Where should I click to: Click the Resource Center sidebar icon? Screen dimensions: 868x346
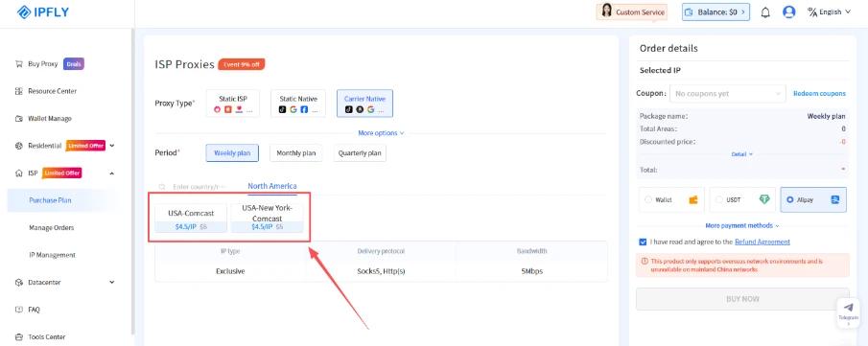click(x=18, y=91)
